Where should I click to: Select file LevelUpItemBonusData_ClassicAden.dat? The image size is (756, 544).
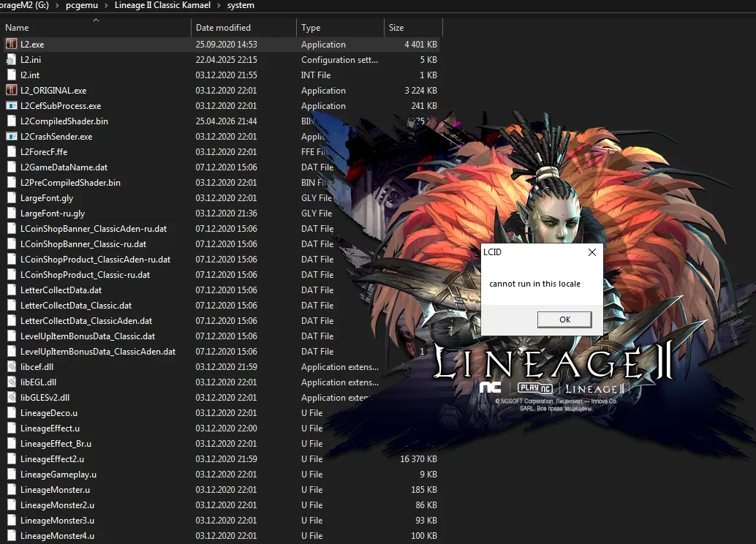click(x=98, y=352)
